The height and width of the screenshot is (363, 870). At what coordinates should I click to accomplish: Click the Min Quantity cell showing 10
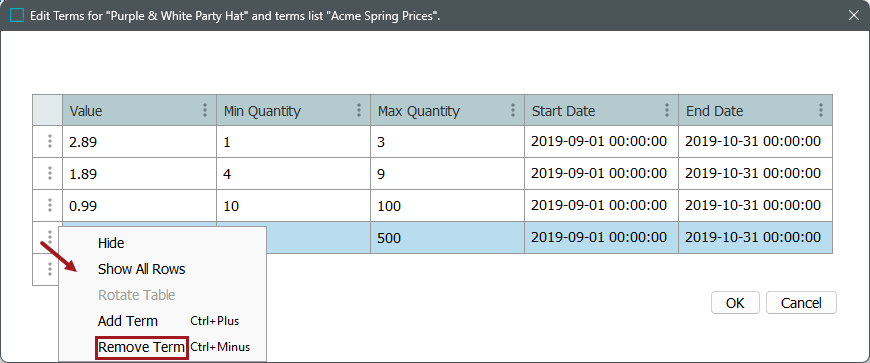point(294,206)
